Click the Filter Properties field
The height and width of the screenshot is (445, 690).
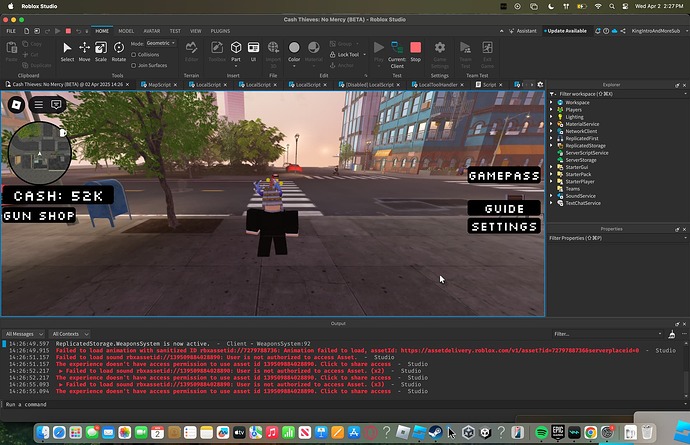[616, 238]
